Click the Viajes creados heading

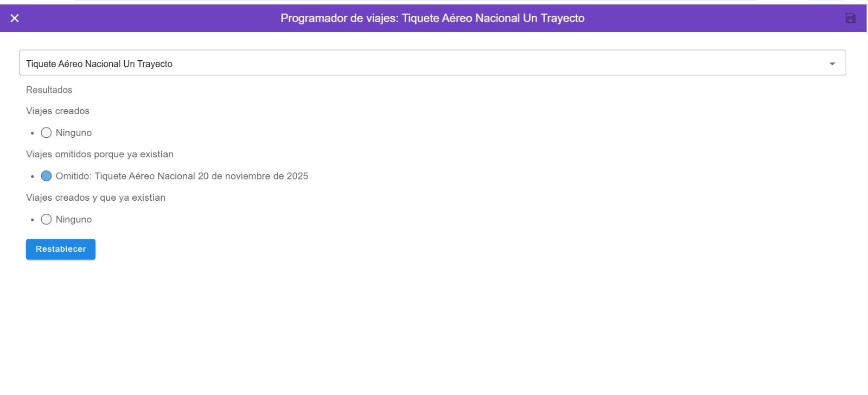tap(58, 111)
